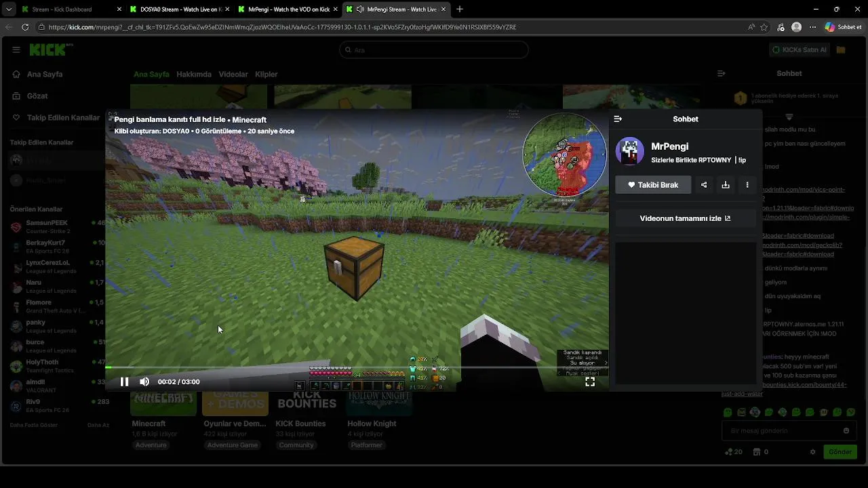Image resolution: width=868 pixels, height=488 pixels.
Task: Click MrPengi avatar in clip panel
Action: pyautogui.click(x=629, y=151)
